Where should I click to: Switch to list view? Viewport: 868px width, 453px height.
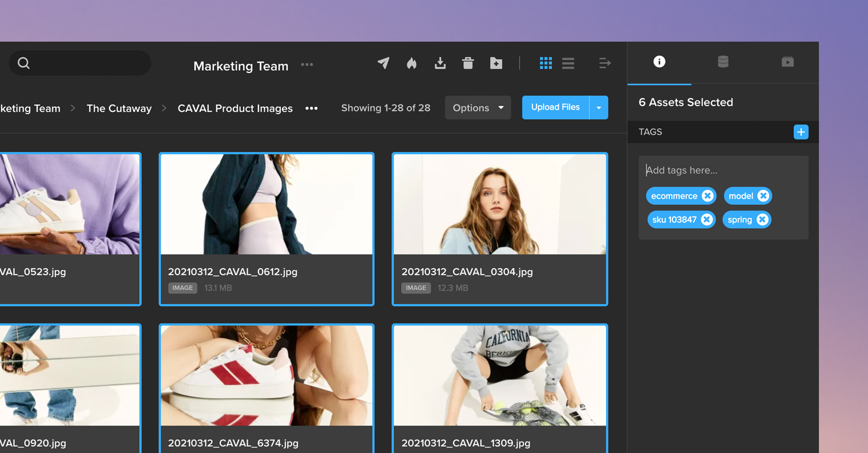click(x=568, y=63)
